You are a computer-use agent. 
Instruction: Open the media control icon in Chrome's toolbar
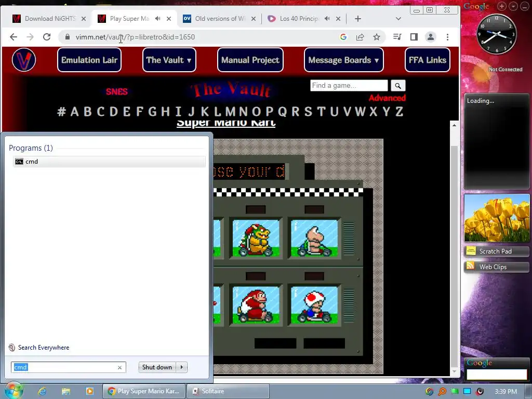click(x=397, y=37)
